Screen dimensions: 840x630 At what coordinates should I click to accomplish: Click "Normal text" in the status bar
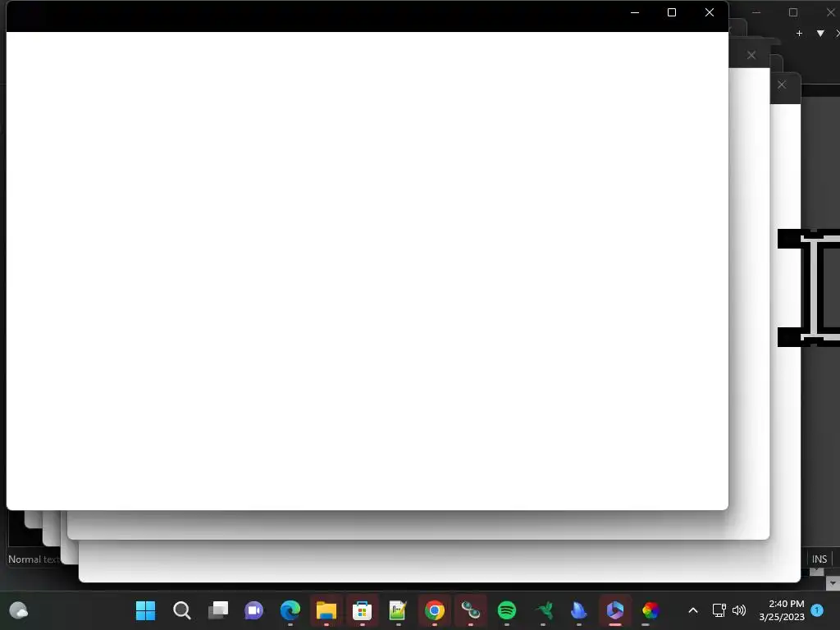point(34,559)
